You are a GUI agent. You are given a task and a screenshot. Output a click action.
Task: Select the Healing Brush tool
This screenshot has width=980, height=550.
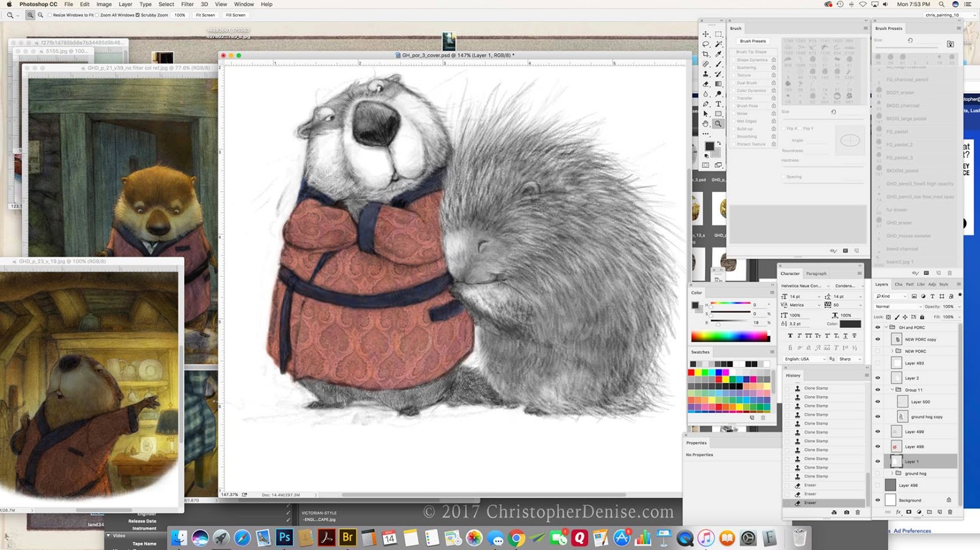706,64
